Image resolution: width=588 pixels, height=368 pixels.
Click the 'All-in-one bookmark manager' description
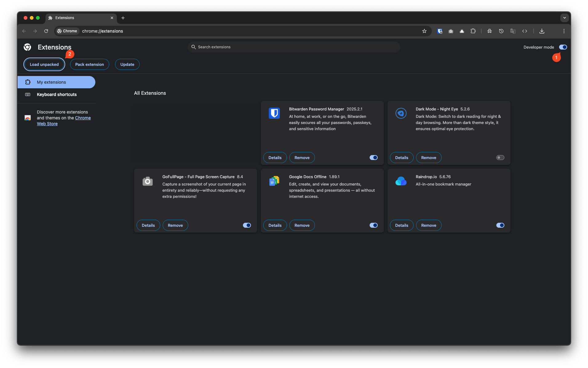click(443, 184)
